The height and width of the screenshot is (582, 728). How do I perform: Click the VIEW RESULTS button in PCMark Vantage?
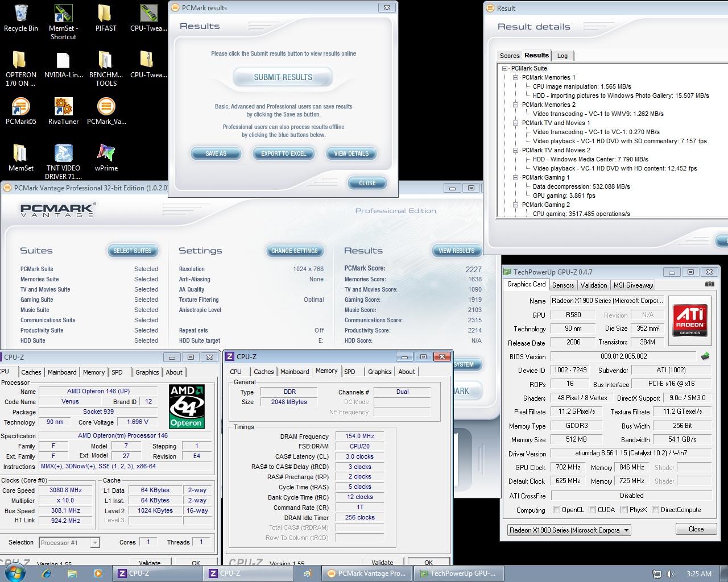(456, 251)
